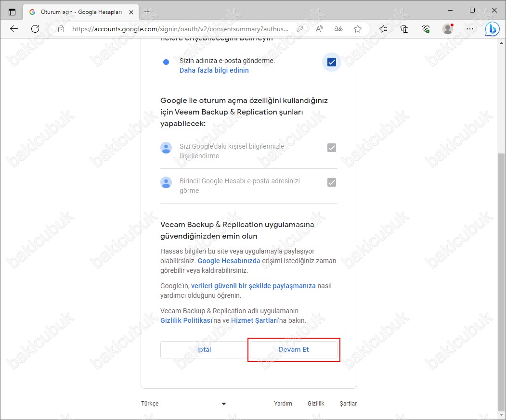The image size is (506, 420).
Task: Maximize the browser window
Action: coord(472,10)
